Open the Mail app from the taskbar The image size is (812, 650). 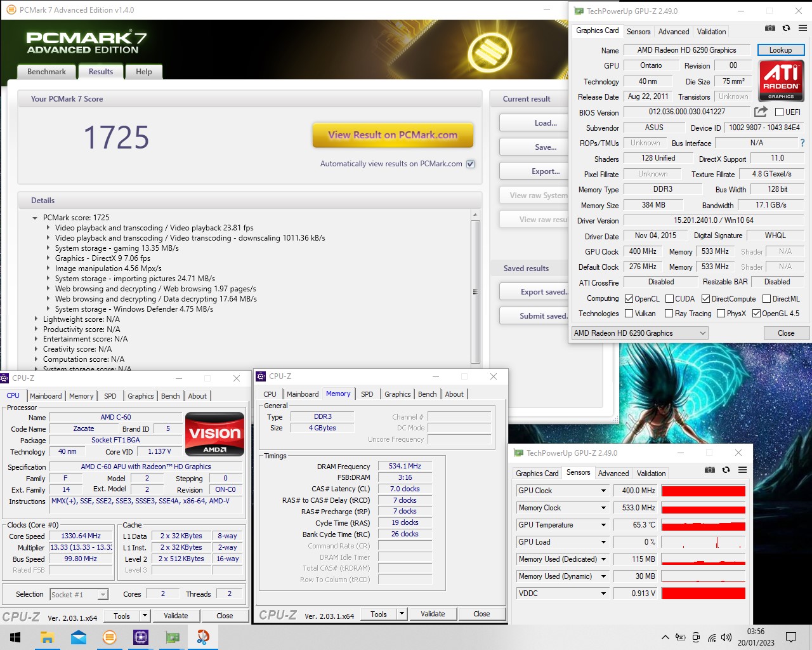pos(79,637)
